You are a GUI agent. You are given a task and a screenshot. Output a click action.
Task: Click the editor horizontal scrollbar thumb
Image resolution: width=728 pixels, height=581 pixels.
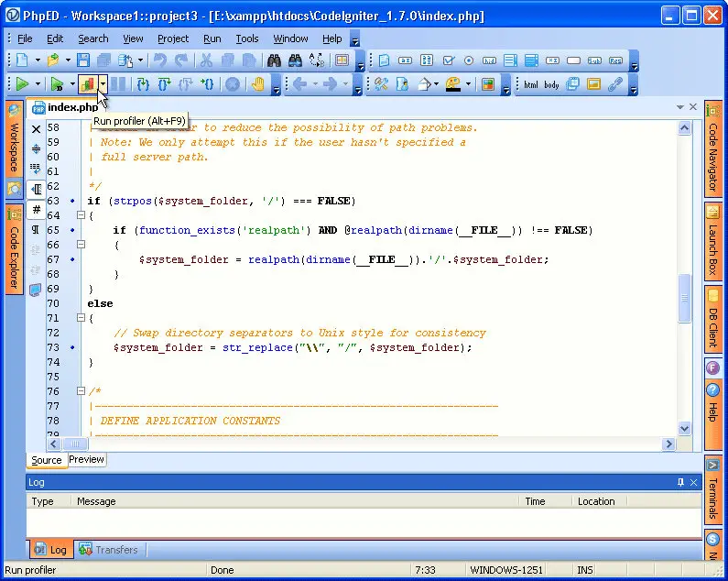pos(75,444)
